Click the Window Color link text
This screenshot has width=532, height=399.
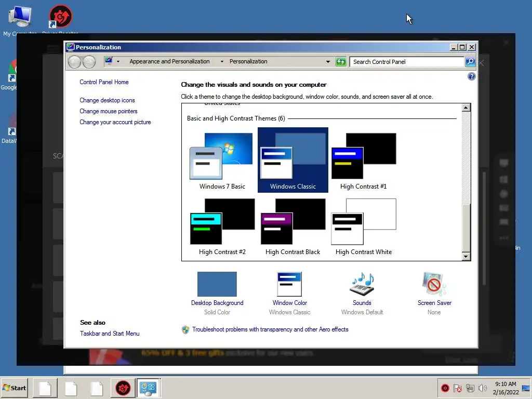(290, 303)
